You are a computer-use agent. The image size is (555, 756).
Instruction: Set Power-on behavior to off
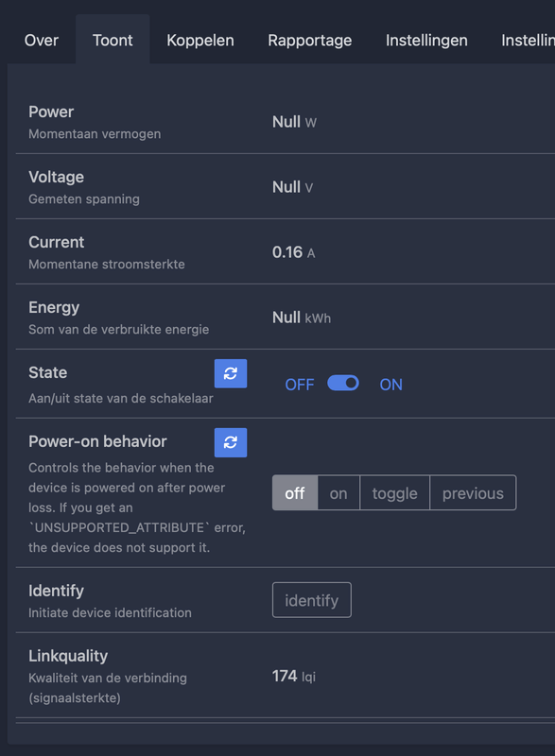click(295, 492)
